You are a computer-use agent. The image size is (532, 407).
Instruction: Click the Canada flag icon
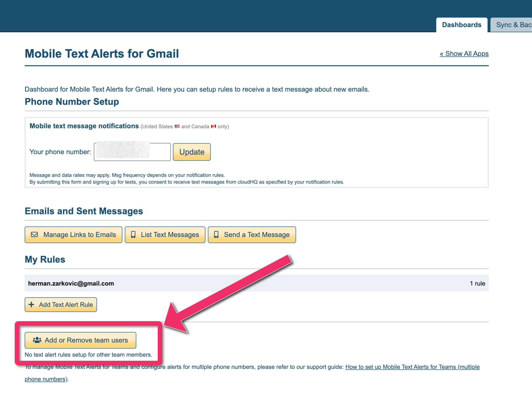coord(213,126)
